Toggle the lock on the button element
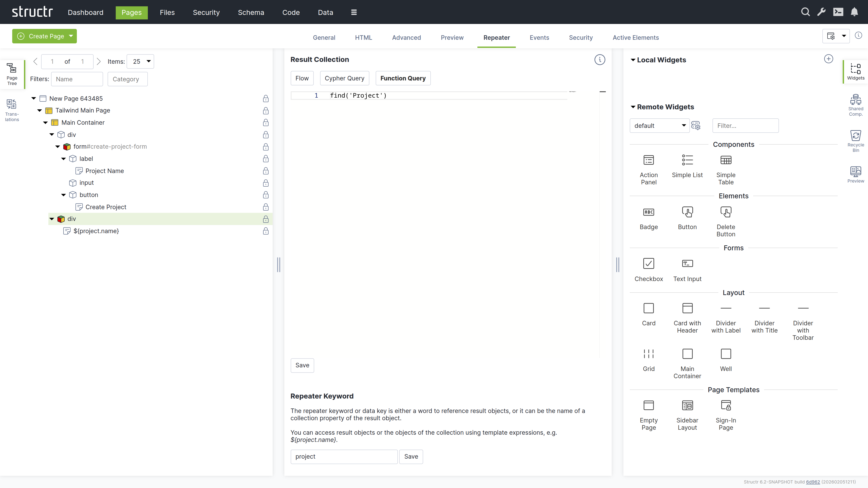 pyautogui.click(x=266, y=195)
